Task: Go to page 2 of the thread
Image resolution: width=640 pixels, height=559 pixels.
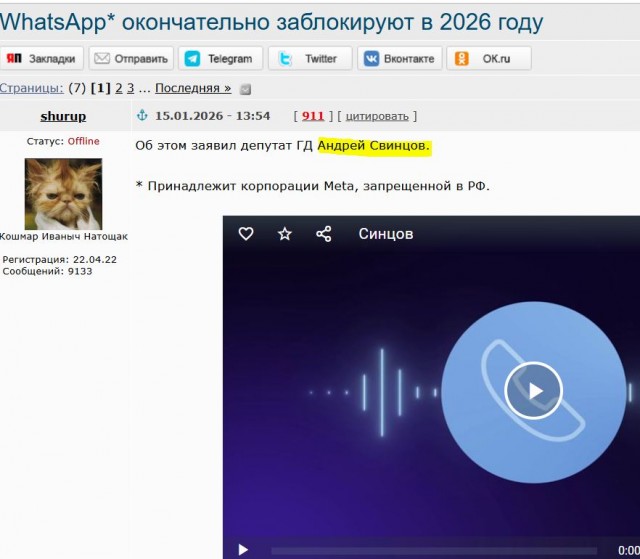Action: click(119, 88)
